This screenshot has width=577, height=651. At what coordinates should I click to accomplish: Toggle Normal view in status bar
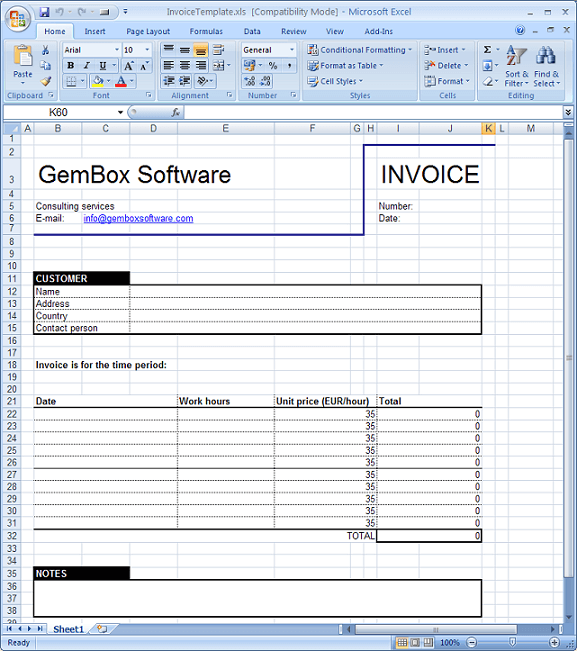click(x=402, y=643)
